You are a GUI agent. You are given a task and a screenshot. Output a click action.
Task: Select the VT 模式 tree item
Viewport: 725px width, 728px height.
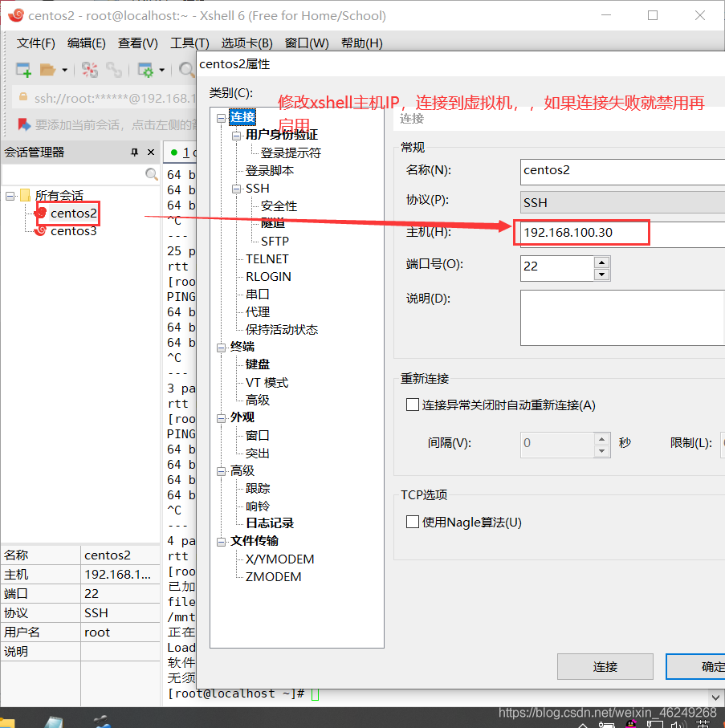(x=267, y=383)
